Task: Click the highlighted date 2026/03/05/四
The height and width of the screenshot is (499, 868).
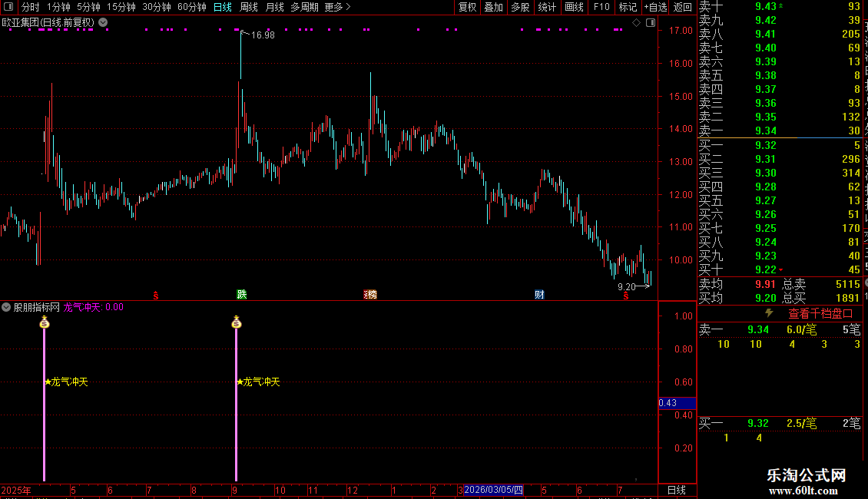Action: (493, 490)
